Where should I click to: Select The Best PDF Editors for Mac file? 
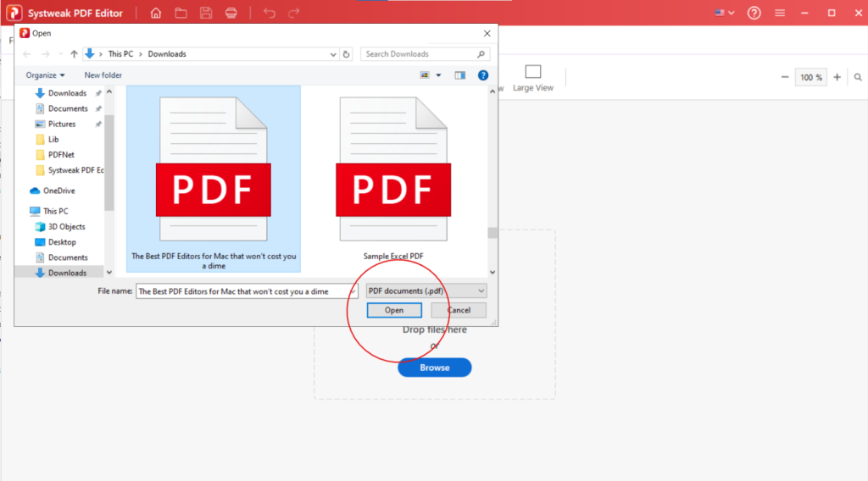213,180
